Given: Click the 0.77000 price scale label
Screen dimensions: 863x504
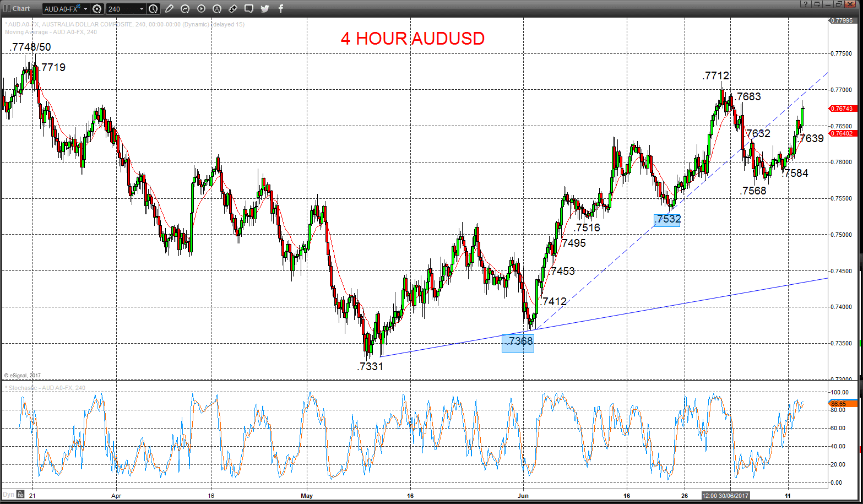Looking at the screenshot, I should (x=842, y=90).
